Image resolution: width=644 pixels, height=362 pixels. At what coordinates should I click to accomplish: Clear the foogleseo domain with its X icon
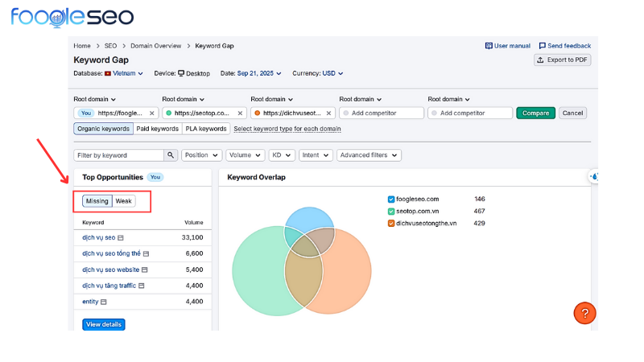click(x=151, y=113)
